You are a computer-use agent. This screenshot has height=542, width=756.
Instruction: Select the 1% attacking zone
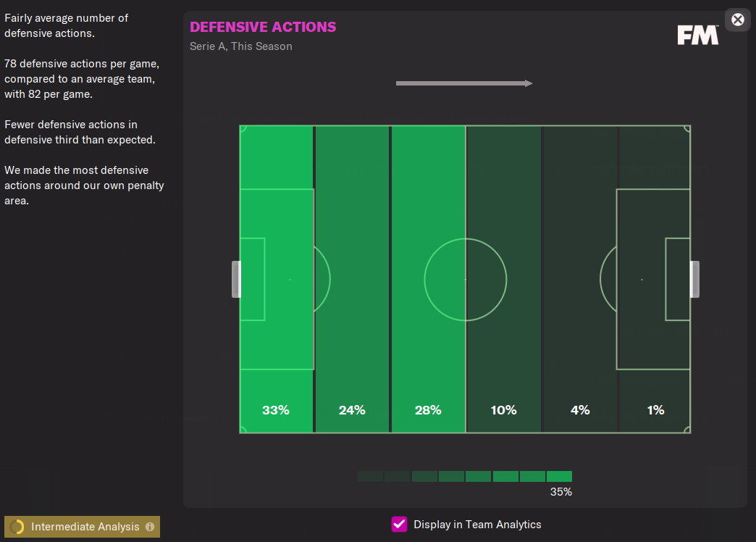655,280
